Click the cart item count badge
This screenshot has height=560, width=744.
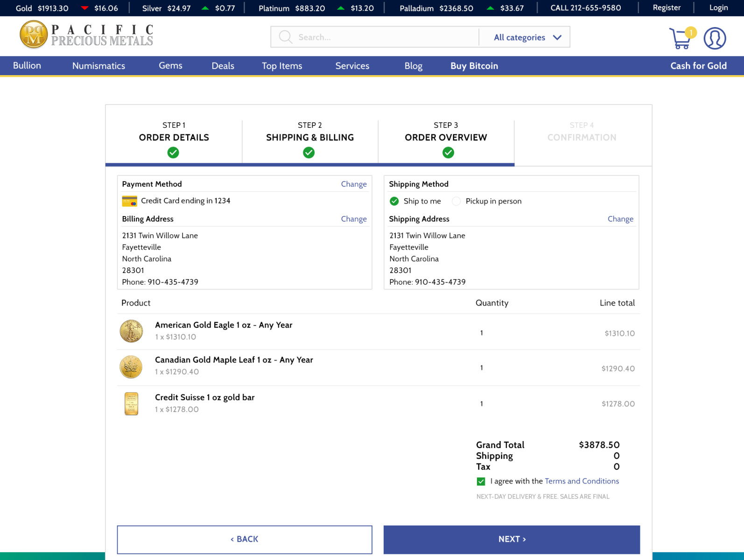(x=691, y=32)
